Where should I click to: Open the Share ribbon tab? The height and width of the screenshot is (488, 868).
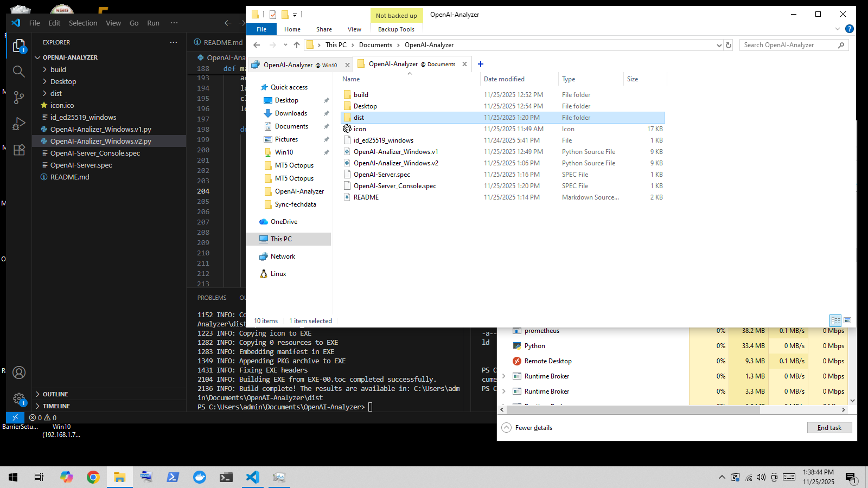[x=324, y=29]
